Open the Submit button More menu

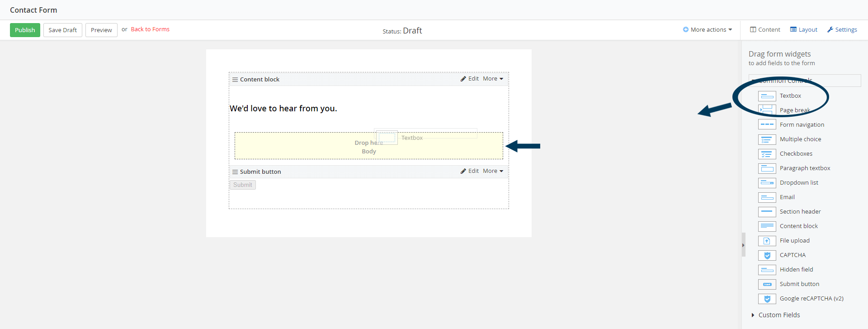pyautogui.click(x=493, y=171)
